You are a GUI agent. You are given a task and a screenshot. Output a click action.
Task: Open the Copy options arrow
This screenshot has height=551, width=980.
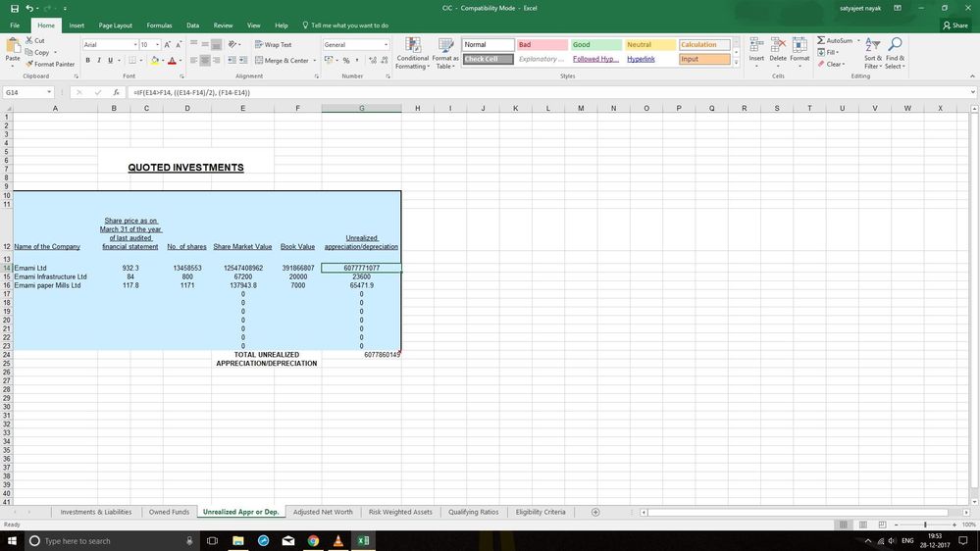(x=55, y=53)
